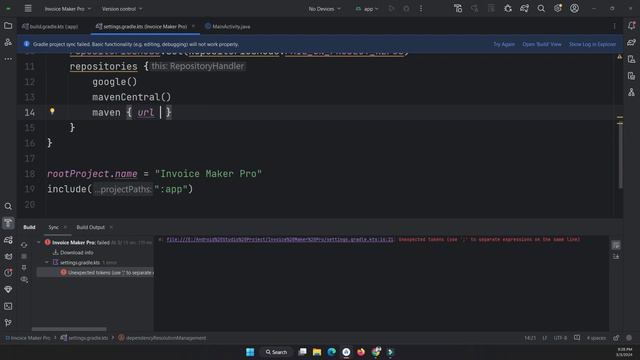Open the Project tool window
The height and width of the screenshot is (360, 640).
[8, 26]
